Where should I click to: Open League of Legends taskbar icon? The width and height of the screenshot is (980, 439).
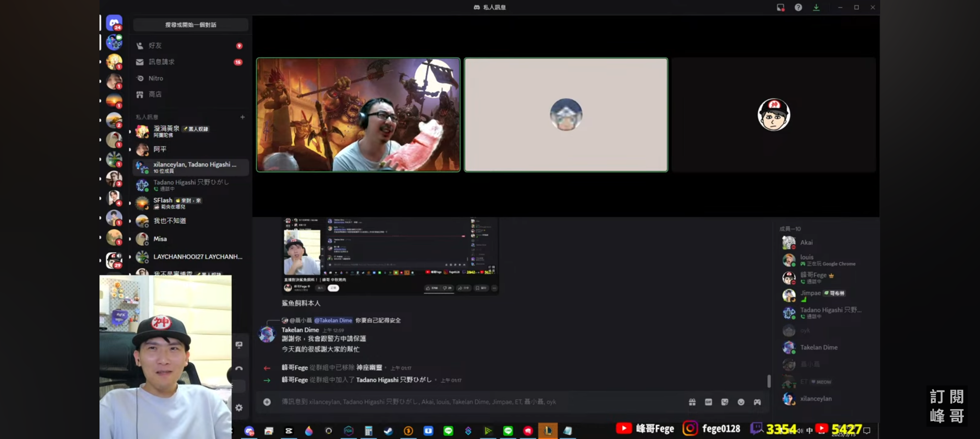[548, 431]
